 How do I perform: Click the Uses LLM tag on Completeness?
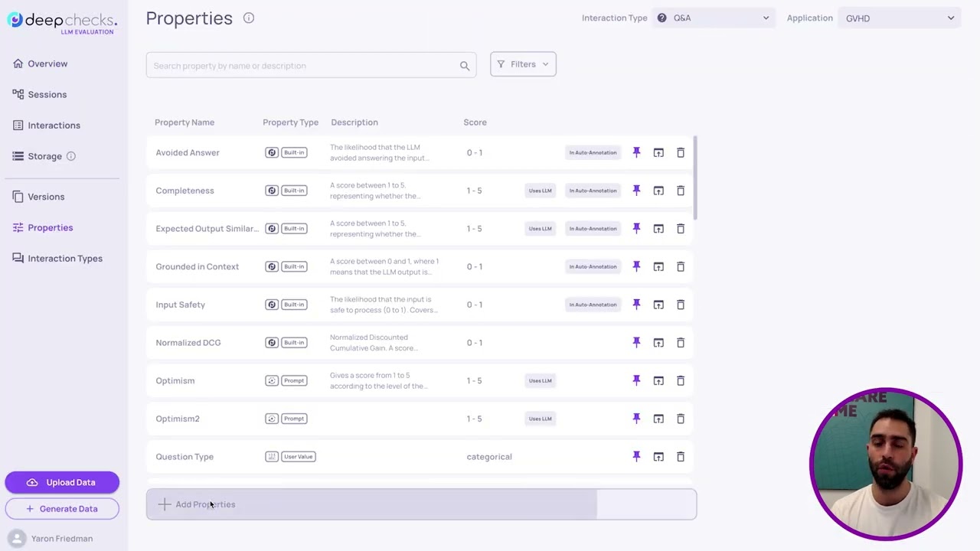pos(540,191)
